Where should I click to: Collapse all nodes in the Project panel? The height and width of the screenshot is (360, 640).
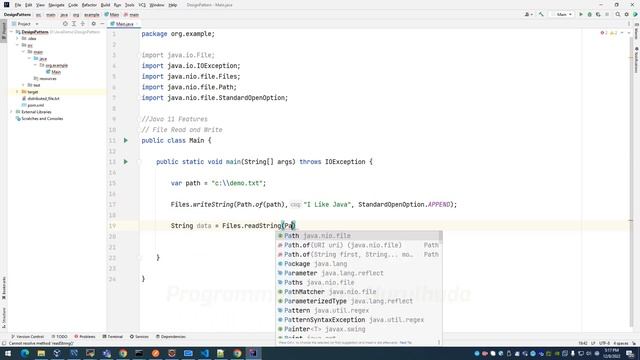pyautogui.click(x=83, y=24)
